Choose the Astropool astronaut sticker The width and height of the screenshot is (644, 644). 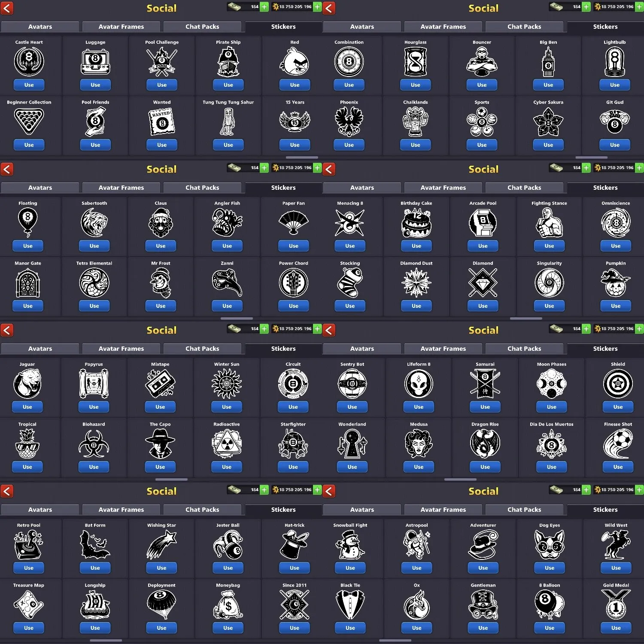tap(417, 544)
